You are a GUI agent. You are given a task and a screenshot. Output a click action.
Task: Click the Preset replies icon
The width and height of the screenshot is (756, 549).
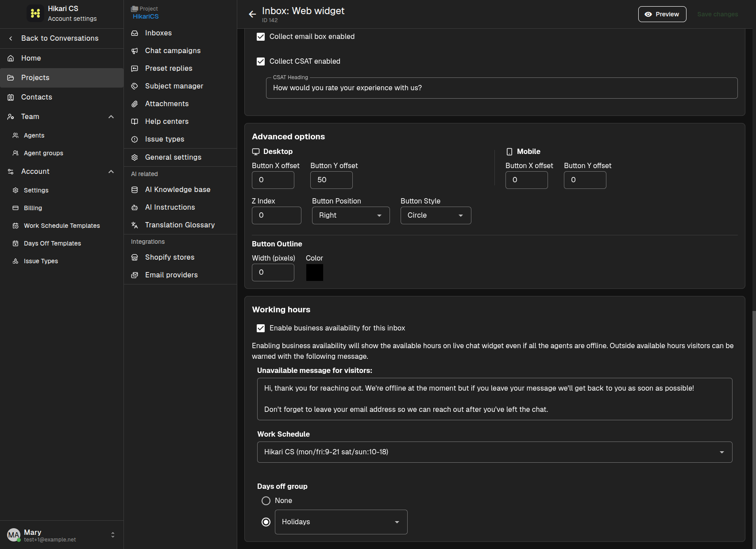[x=135, y=69]
